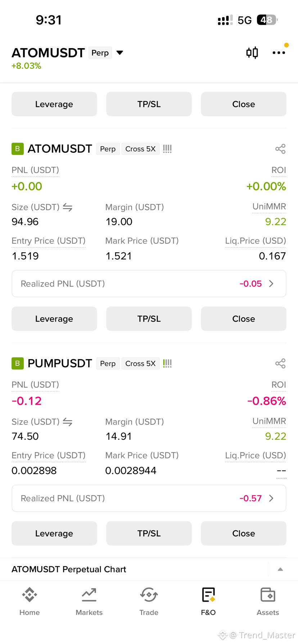Share the ATOMUSDT position

280,149
